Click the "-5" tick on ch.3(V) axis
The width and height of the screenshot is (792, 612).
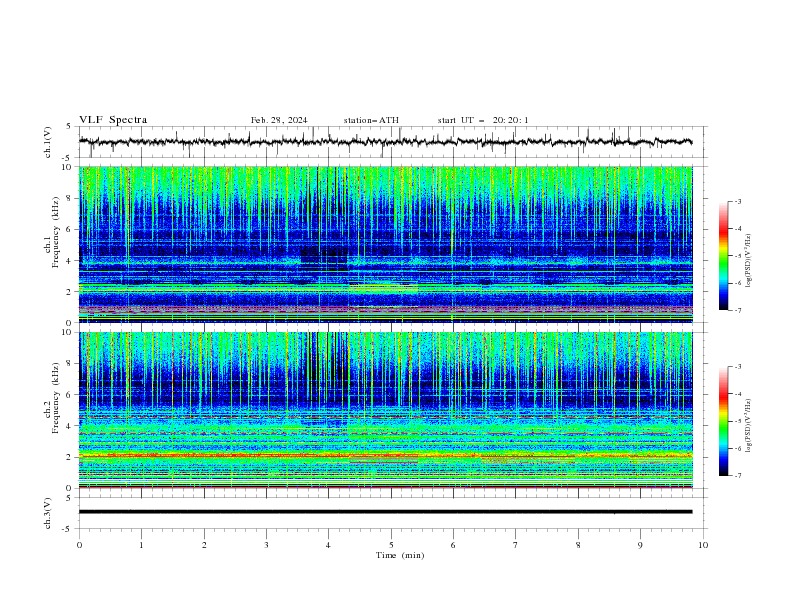point(67,530)
